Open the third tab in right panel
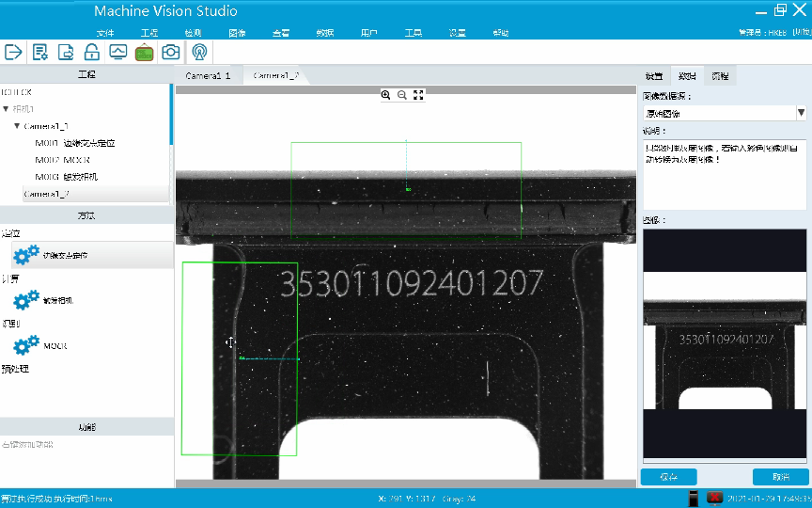This screenshot has width=812, height=508. pyautogui.click(x=720, y=76)
